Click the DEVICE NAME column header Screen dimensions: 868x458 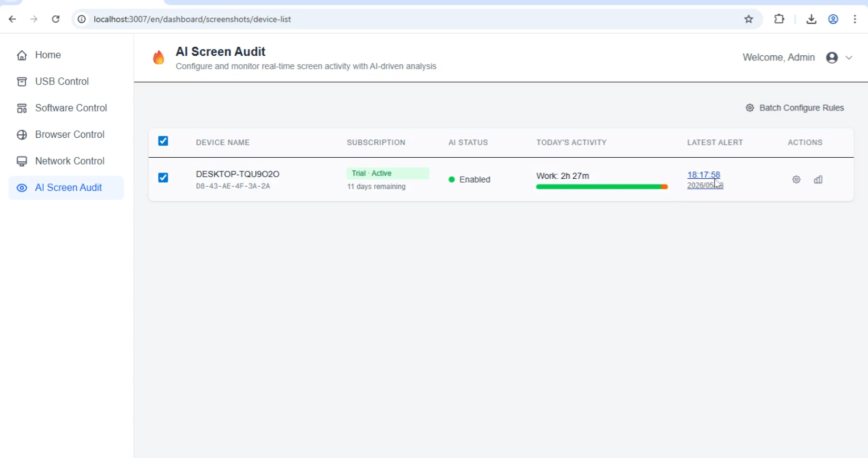point(223,143)
